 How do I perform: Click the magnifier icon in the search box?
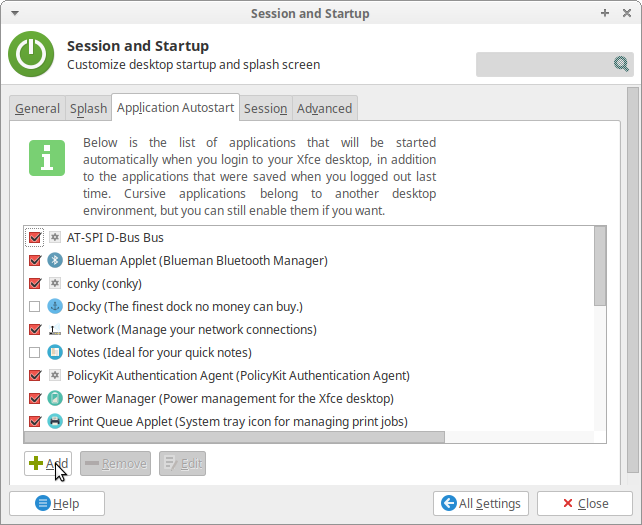coord(621,64)
